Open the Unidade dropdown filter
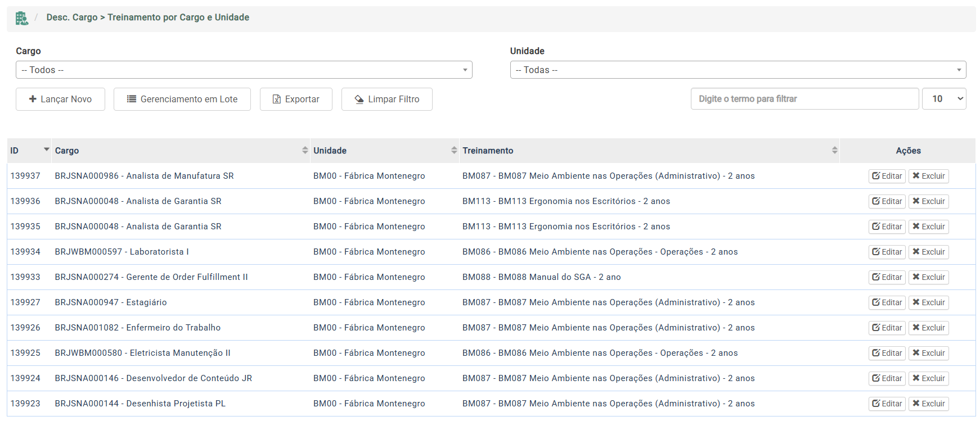This screenshot has height=421, width=980. click(738, 70)
